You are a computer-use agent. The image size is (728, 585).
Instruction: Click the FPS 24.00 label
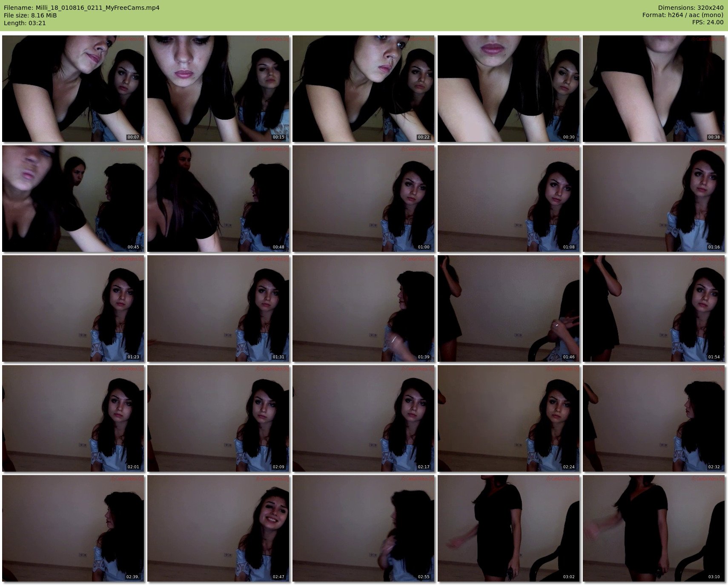click(708, 22)
